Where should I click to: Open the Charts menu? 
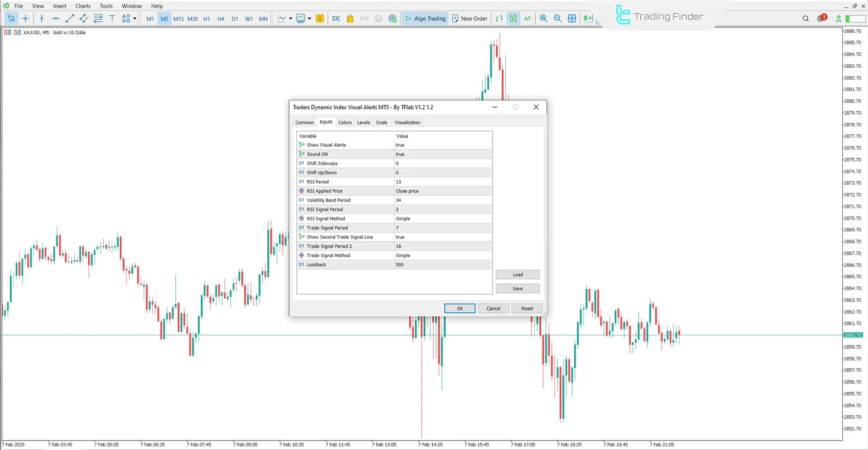(83, 6)
